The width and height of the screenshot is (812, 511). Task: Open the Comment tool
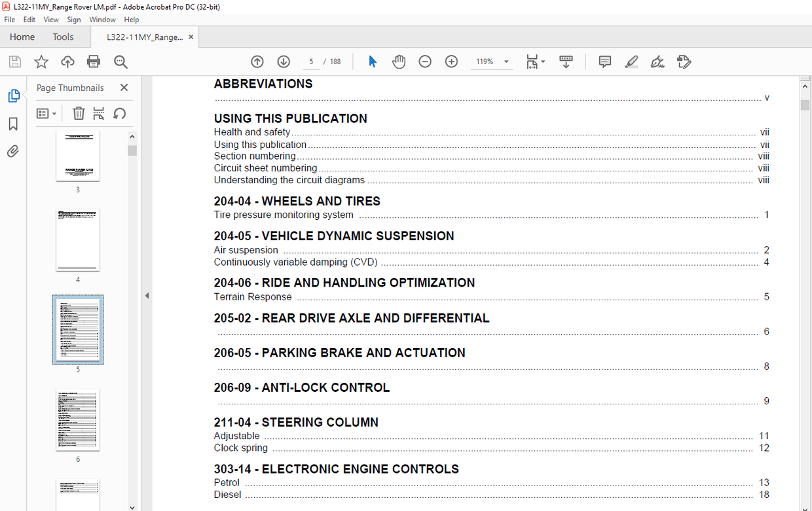[x=604, y=61]
